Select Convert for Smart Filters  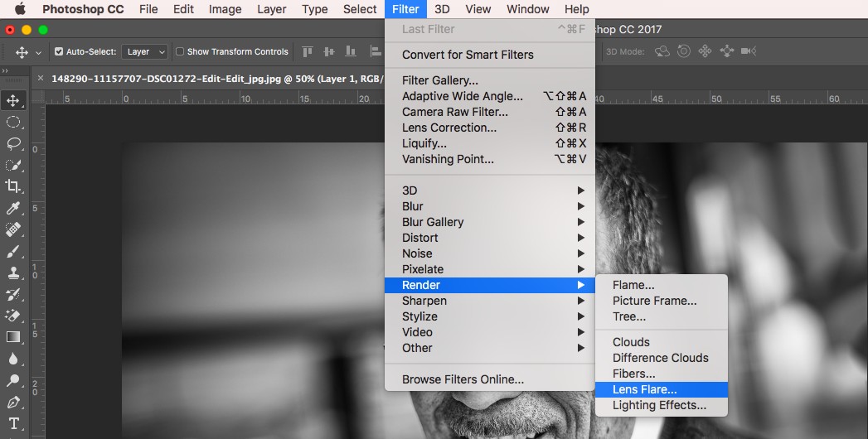tap(490, 55)
